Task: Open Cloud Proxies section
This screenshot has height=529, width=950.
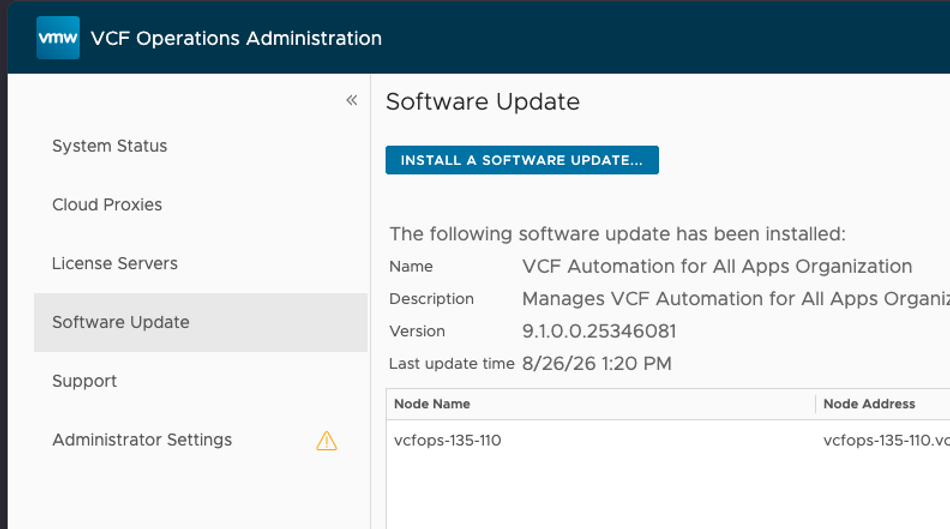Action: 107,205
